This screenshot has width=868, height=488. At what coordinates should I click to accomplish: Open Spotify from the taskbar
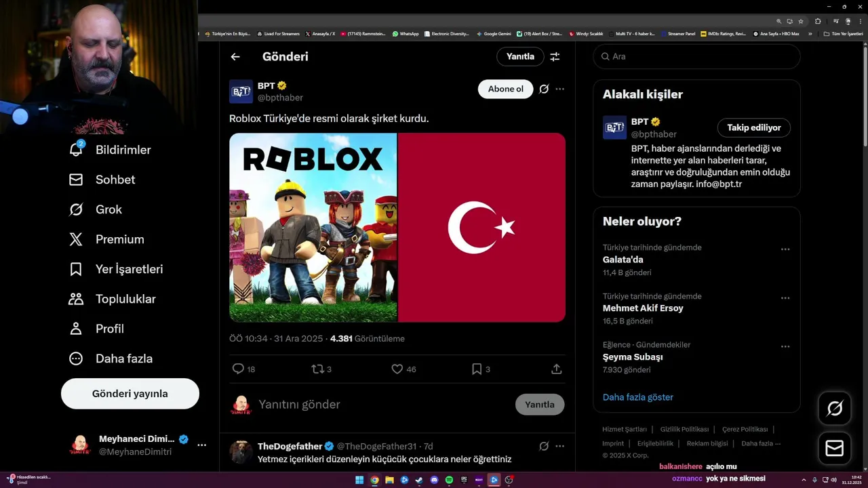pos(449,480)
